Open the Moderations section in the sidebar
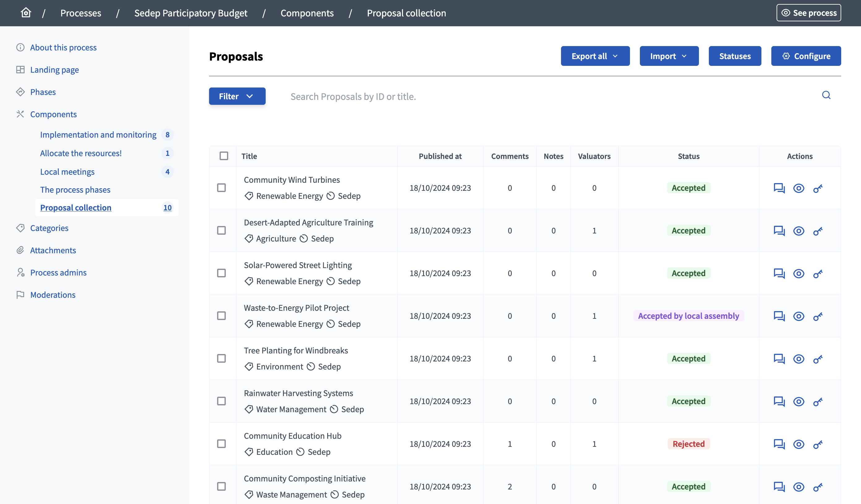The width and height of the screenshot is (861, 504). click(x=53, y=295)
